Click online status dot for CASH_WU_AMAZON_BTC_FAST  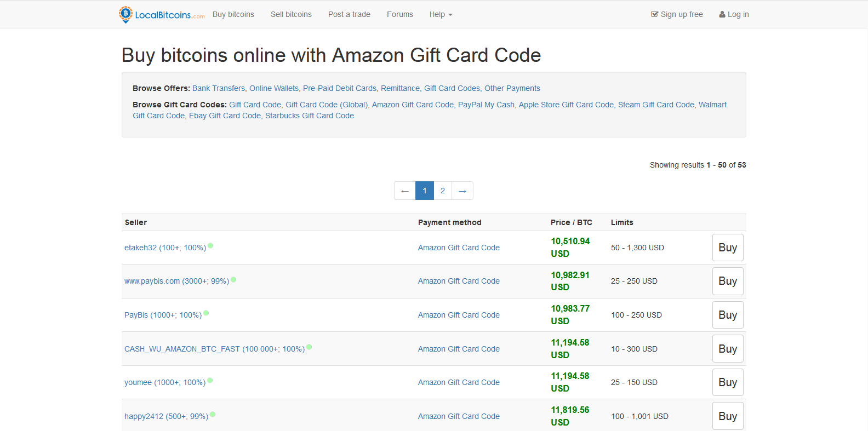click(x=309, y=347)
